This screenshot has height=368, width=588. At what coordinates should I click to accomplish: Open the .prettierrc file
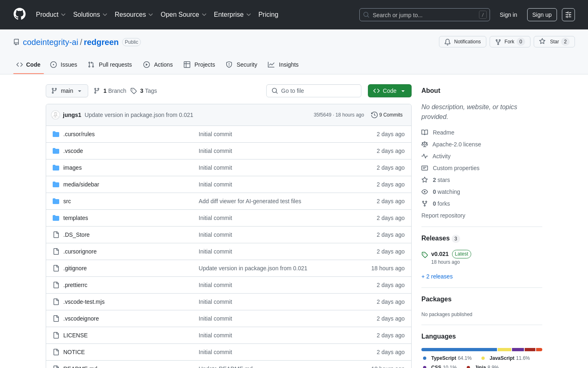tap(75, 285)
